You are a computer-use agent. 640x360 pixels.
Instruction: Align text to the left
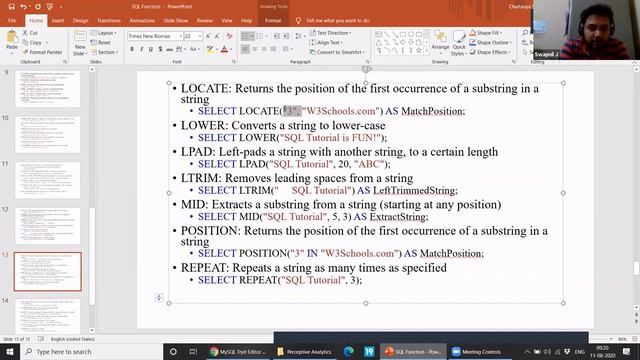(245, 49)
